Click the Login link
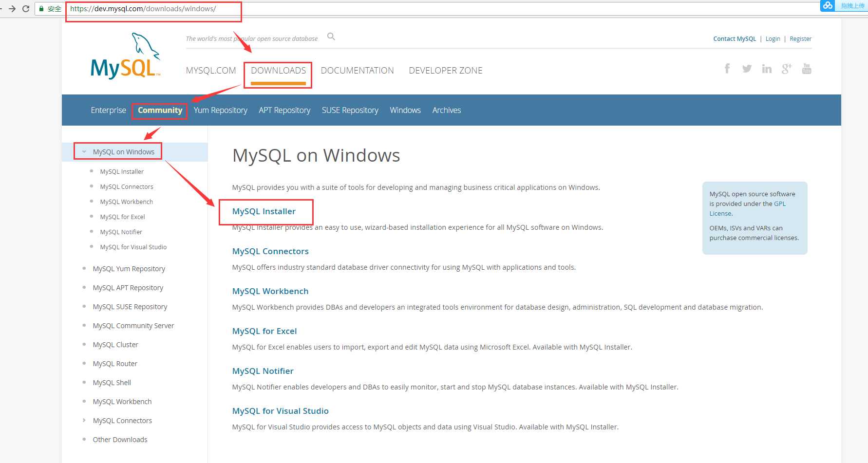Screen dimensions: 868x463 pyautogui.click(x=773, y=39)
